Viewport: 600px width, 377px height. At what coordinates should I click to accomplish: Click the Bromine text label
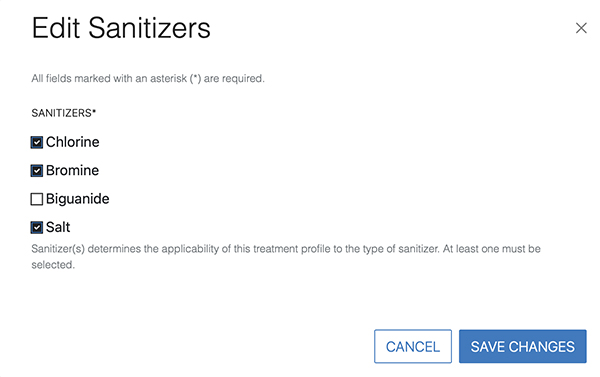[72, 170]
